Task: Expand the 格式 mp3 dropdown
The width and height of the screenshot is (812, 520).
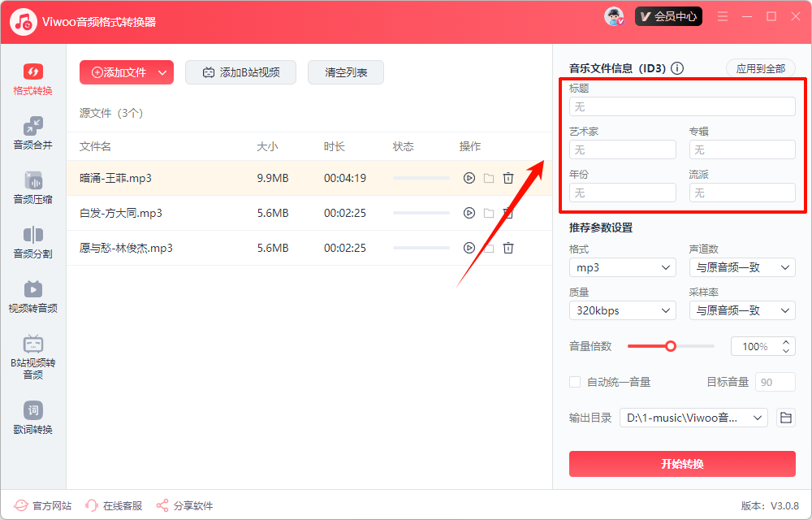Action: click(x=622, y=267)
